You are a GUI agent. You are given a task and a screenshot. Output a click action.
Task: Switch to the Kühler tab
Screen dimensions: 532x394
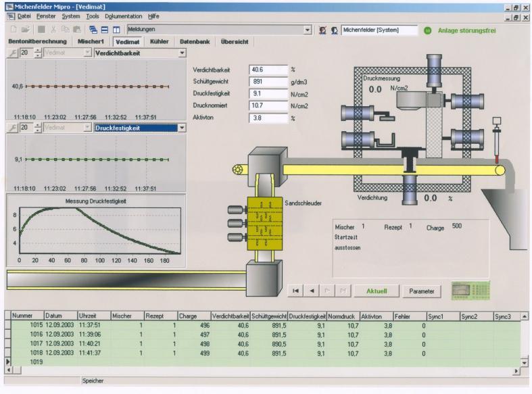click(x=159, y=41)
